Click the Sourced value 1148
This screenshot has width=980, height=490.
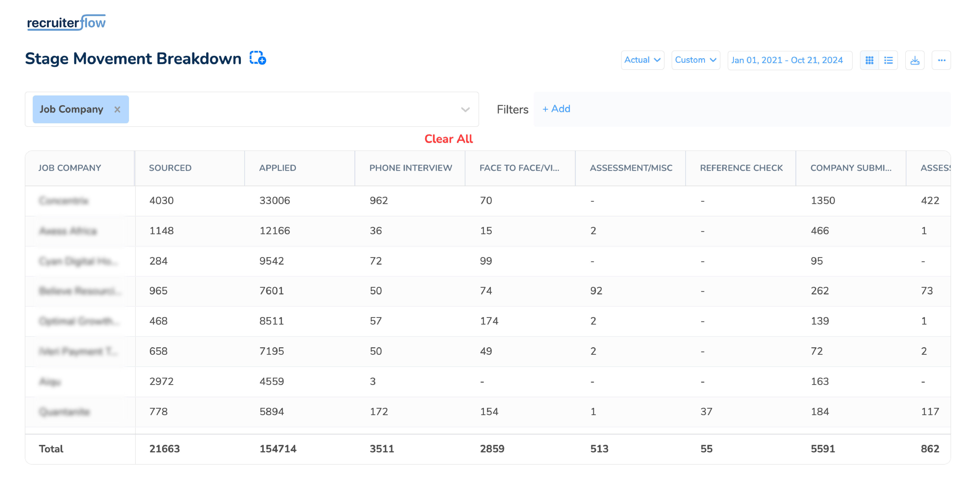[161, 230]
